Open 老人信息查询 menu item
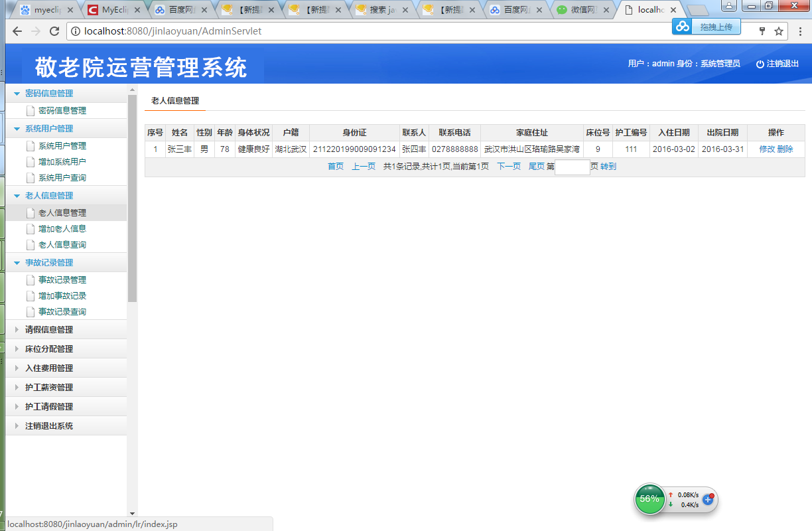Screen dimensions: 812x531 coord(62,245)
